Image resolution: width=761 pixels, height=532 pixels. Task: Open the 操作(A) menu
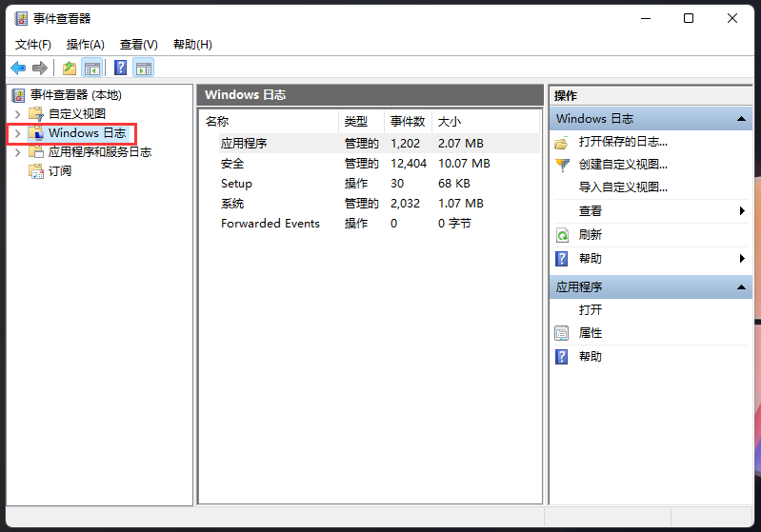(x=86, y=45)
